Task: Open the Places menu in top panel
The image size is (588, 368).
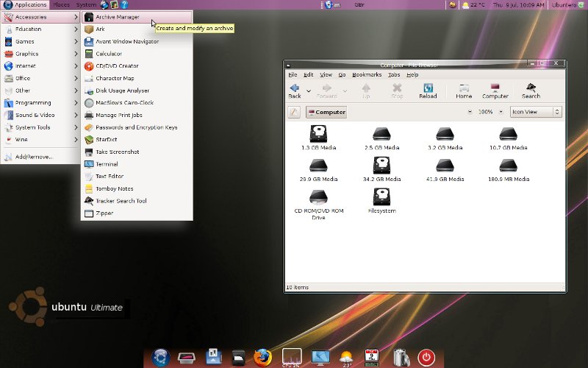Action: click(x=62, y=4)
